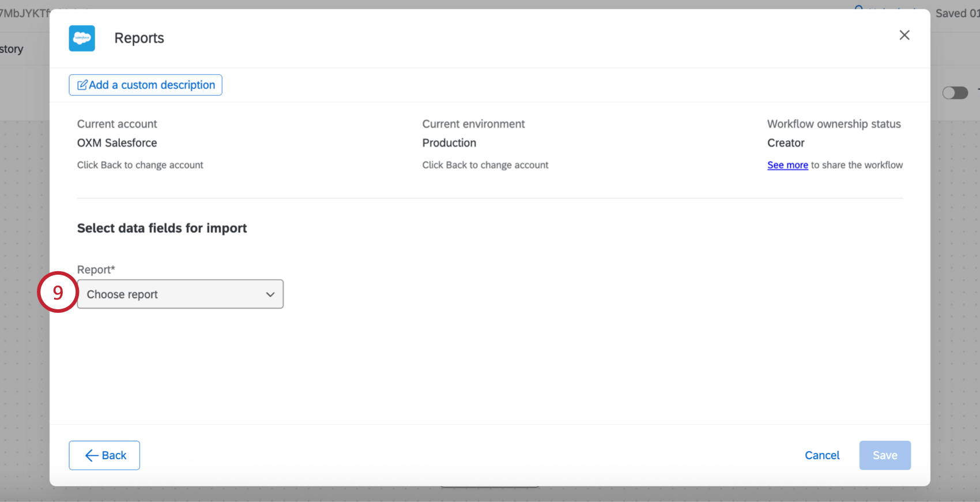980x502 pixels.
Task: Click the OXM Salesforce account name
Action: [117, 143]
